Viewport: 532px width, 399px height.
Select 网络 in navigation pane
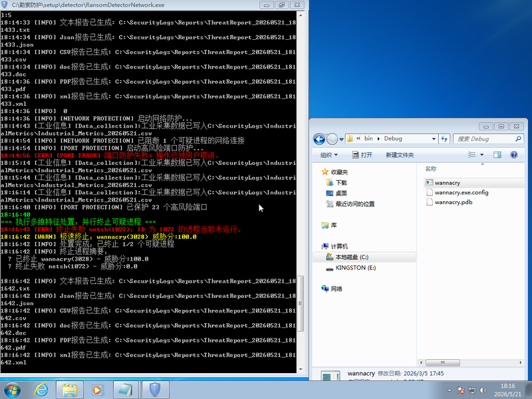point(332,289)
